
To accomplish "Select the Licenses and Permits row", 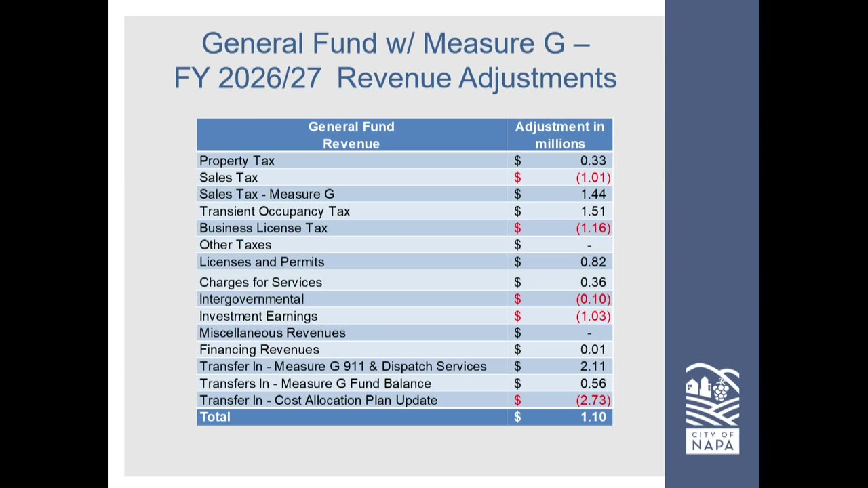I will (405, 262).
